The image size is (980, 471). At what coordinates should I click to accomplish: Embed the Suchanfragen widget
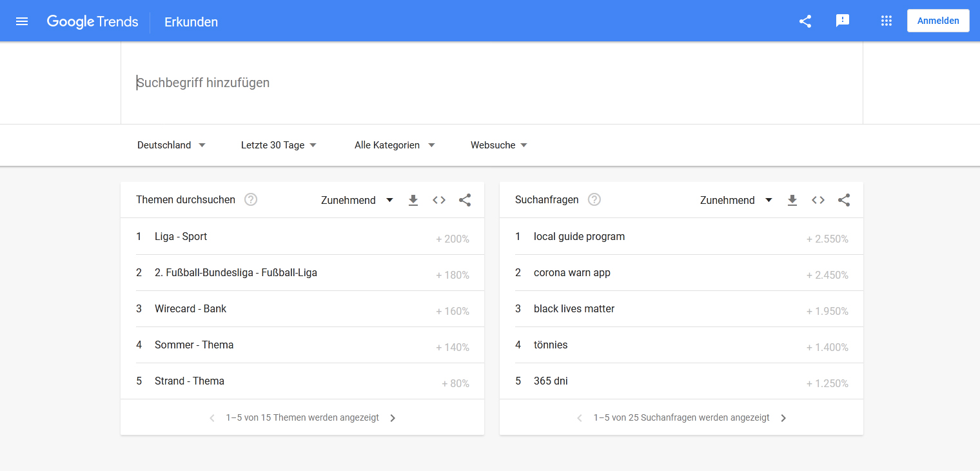tap(818, 200)
